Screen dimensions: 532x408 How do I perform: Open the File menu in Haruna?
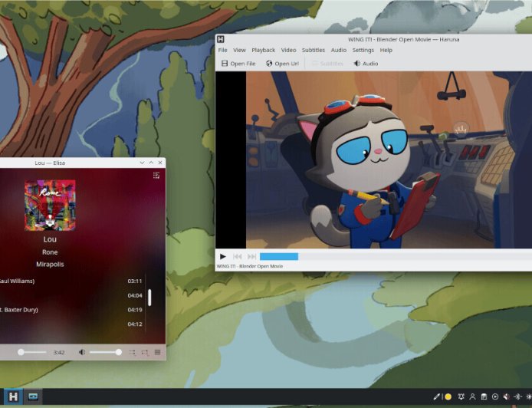[x=222, y=50]
